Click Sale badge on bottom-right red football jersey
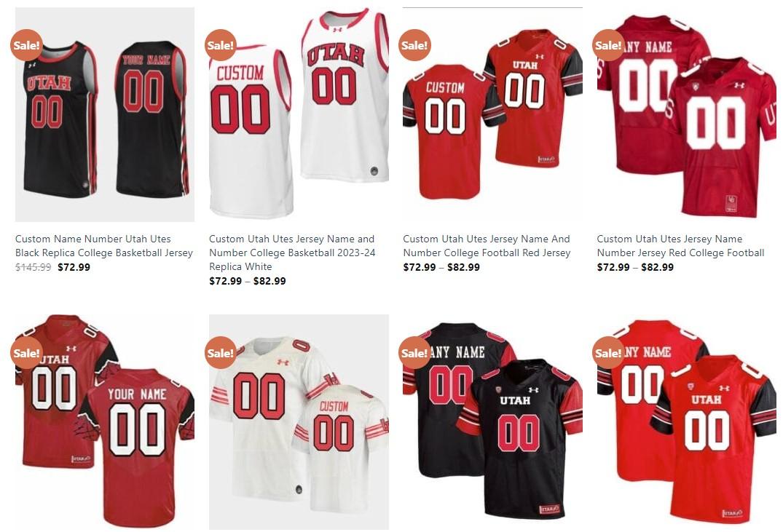The width and height of the screenshot is (783, 532). (608, 353)
